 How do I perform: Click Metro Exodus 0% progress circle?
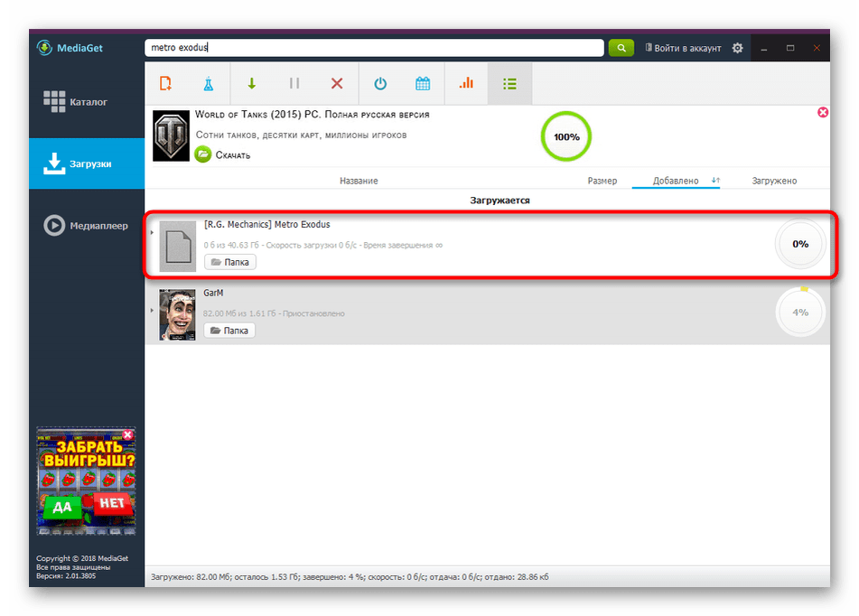799,244
